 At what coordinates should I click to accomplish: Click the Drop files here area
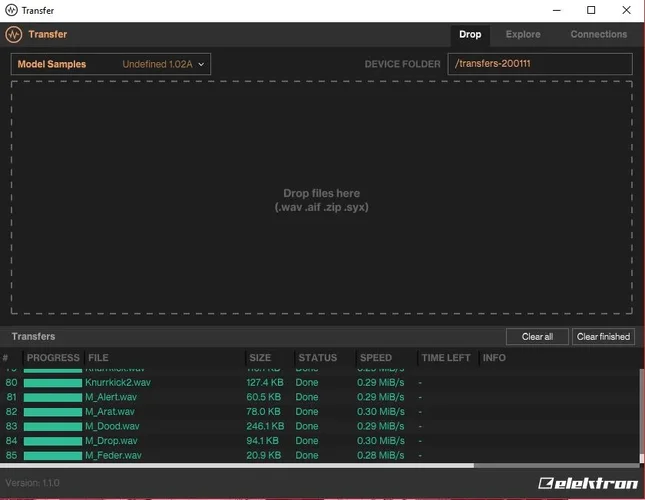[x=322, y=197]
